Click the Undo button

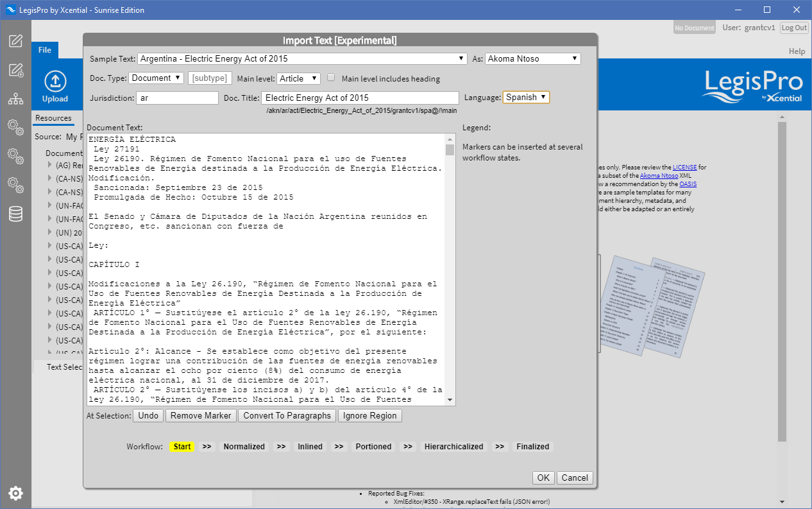(x=148, y=415)
